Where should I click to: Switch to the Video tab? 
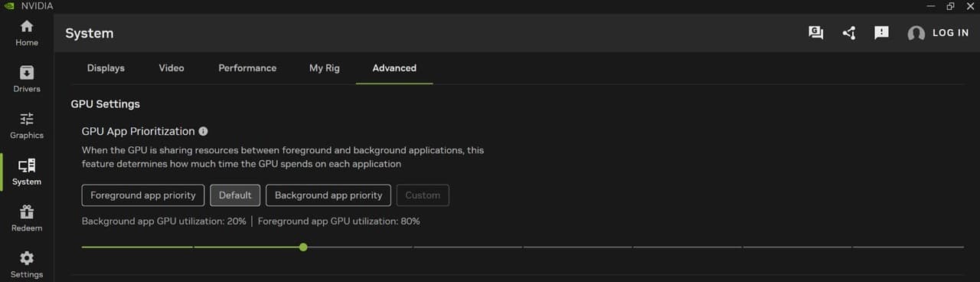point(171,68)
